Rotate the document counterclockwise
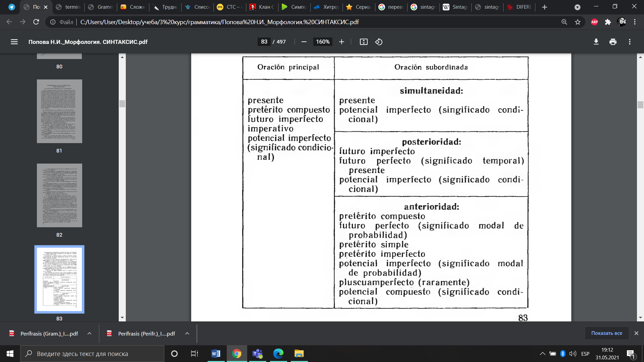This screenshot has width=644, height=362. click(x=379, y=42)
